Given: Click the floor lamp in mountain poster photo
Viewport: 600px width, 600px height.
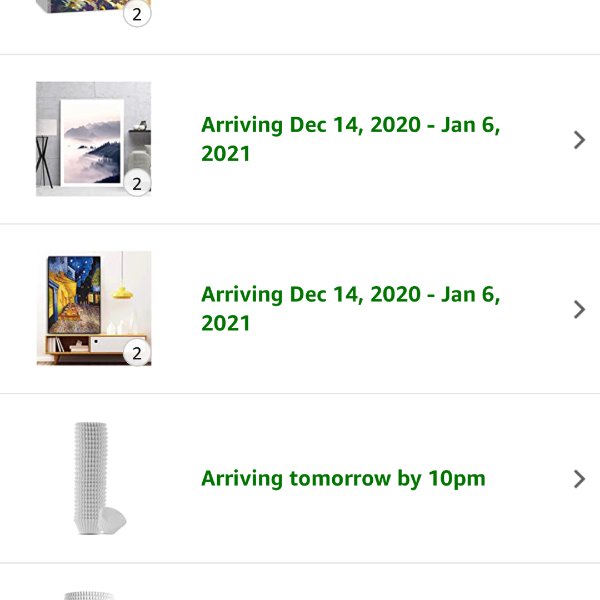Looking at the screenshot, I should 45,153.
